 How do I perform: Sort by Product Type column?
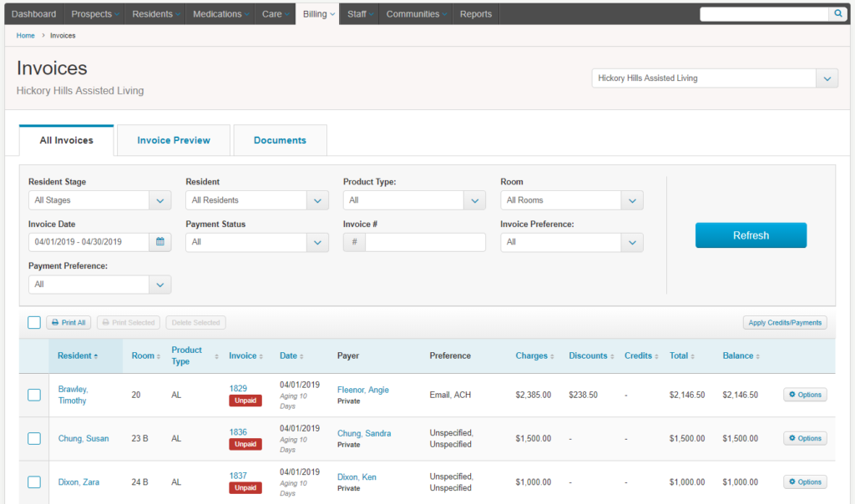pos(195,355)
